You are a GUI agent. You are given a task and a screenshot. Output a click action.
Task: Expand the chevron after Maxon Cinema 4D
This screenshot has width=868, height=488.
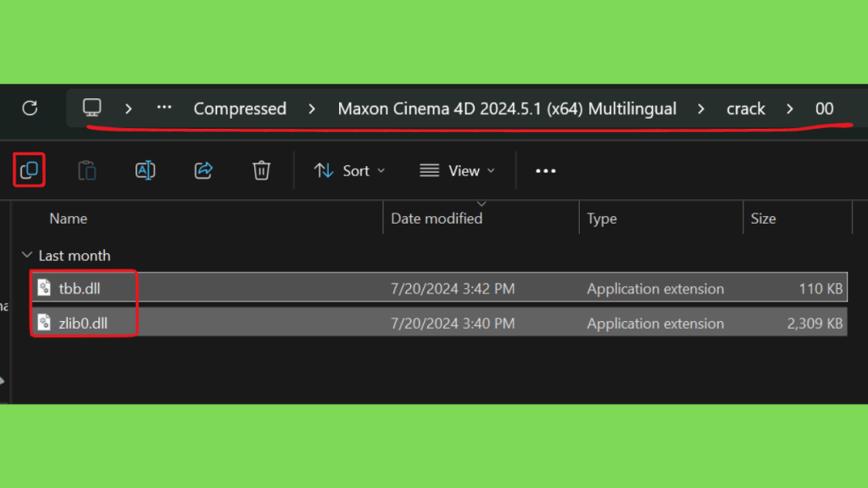(x=701, y=108)
